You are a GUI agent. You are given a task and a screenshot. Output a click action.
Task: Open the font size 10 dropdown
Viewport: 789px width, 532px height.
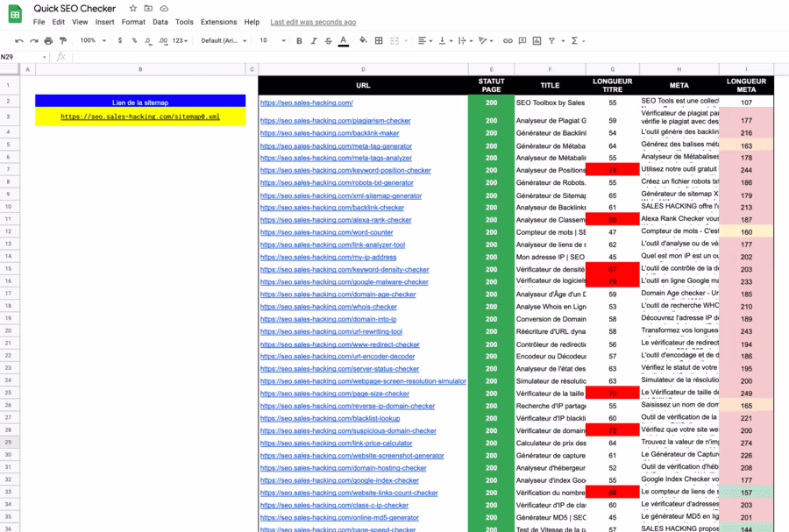point(273,40)
